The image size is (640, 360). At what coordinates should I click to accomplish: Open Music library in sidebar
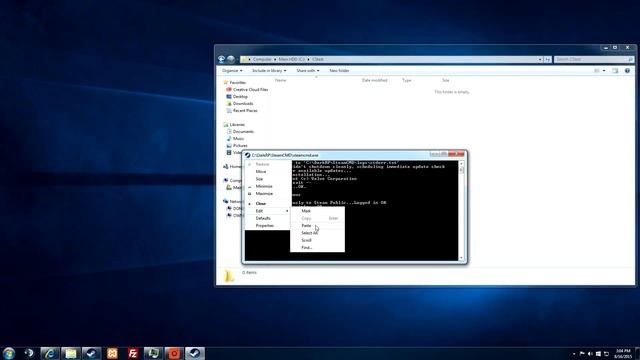[x=238, y=139]
